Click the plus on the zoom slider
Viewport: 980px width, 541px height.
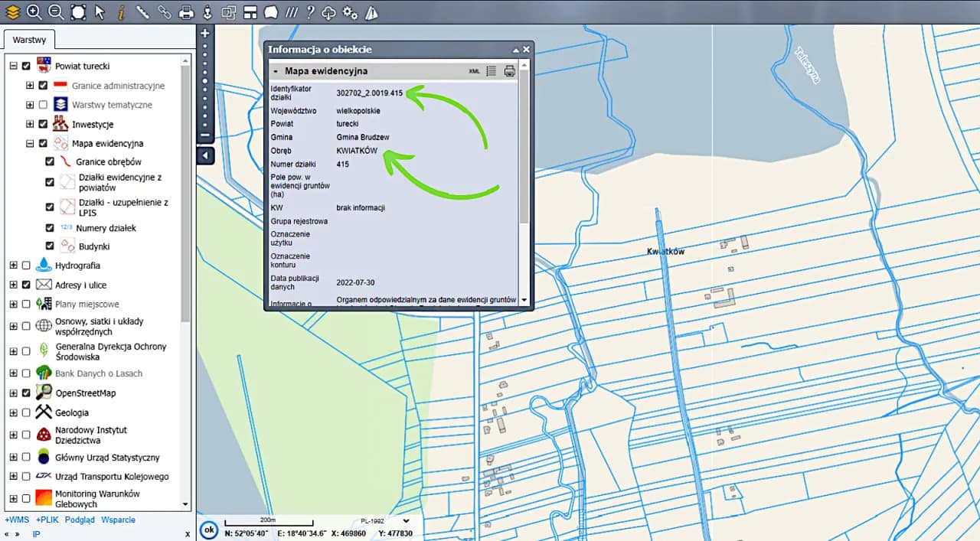point(204,34)
